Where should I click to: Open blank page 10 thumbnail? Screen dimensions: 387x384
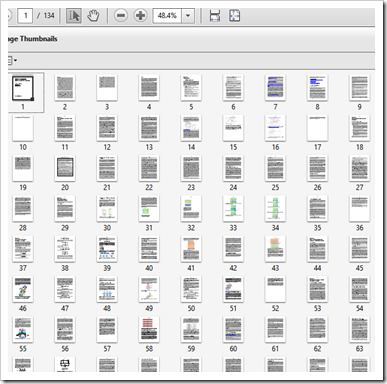tap(23, 128)
